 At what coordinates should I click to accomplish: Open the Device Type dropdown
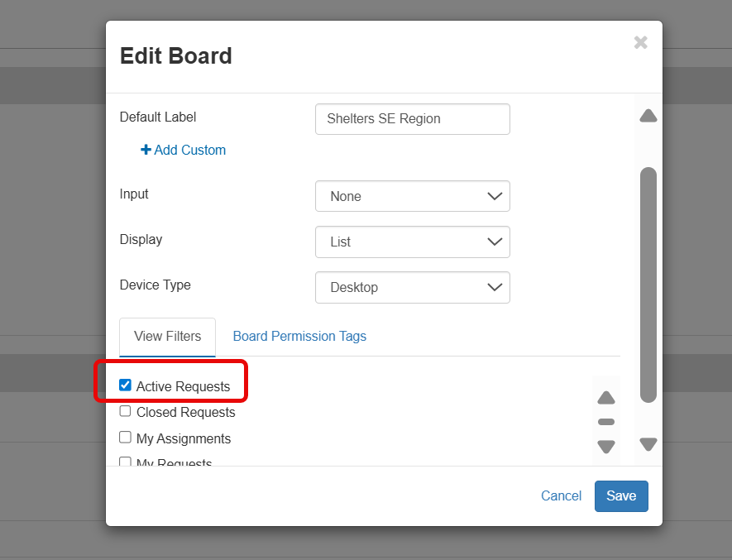(412, 287)
